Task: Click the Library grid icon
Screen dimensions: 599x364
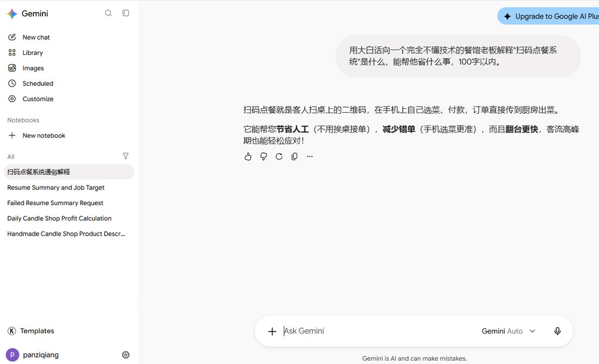Action: [12, 53]
